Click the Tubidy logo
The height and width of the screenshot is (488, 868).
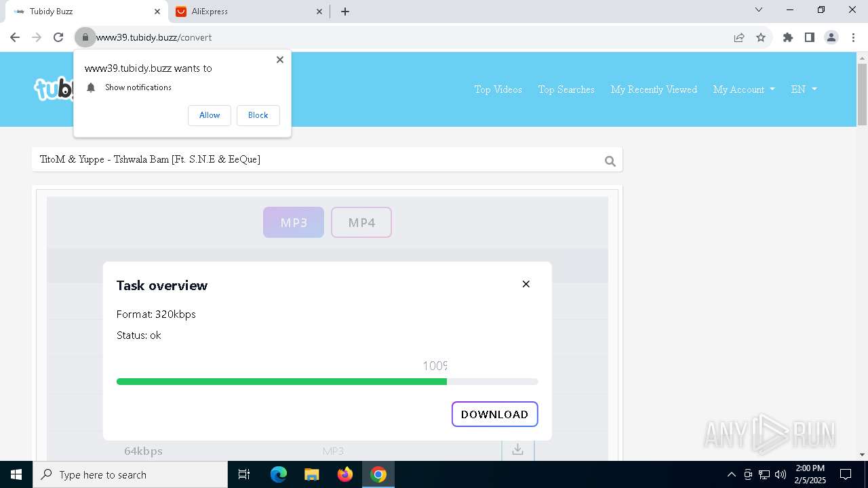click(54, 89)
